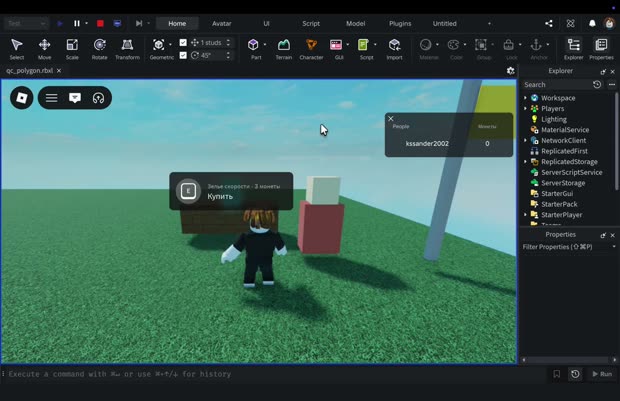The width and height of the screenshot is (620, 401).
Task: Stop the playtest with red button
Action: tap(100, 23)
